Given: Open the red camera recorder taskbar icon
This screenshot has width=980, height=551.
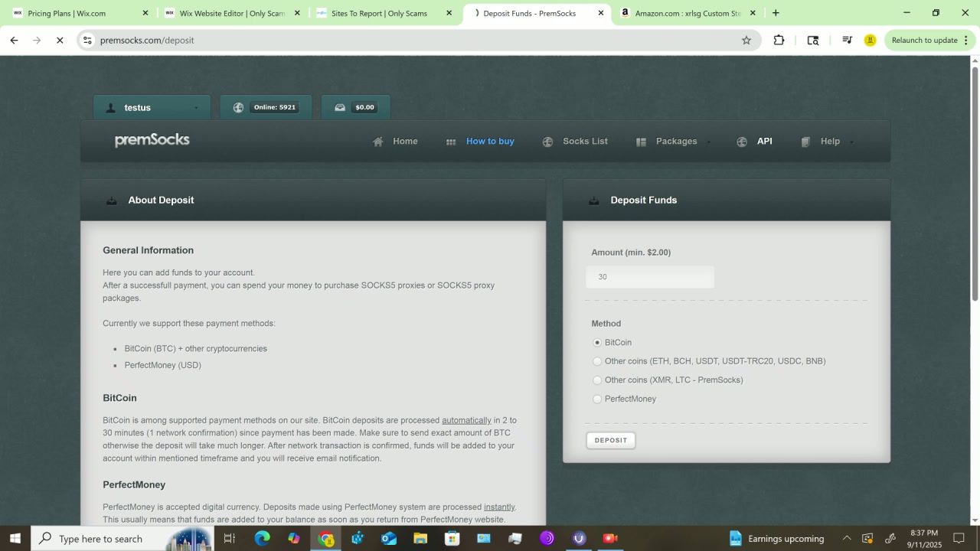Looking at the screenshot, I should click(x=610, y=538).
